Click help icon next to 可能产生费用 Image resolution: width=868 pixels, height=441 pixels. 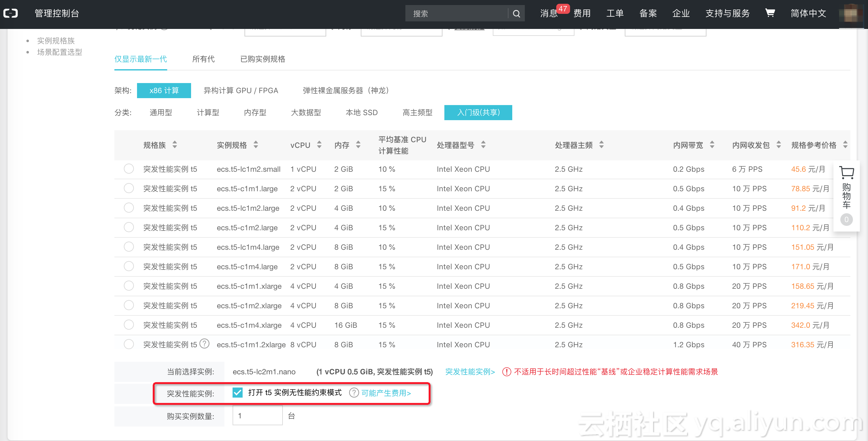click(x=354, y=393)
